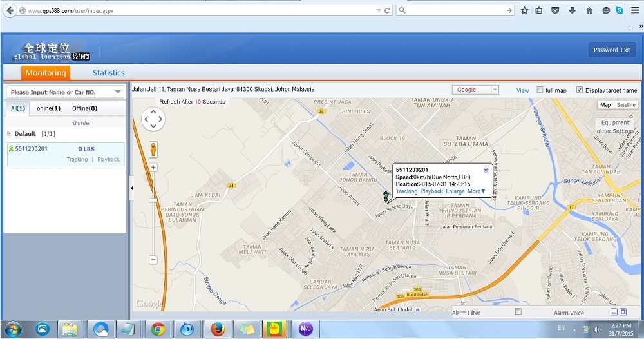The image size is (644, 339).
Task: Click the Alarm Voice label
Action: (569, 313)
